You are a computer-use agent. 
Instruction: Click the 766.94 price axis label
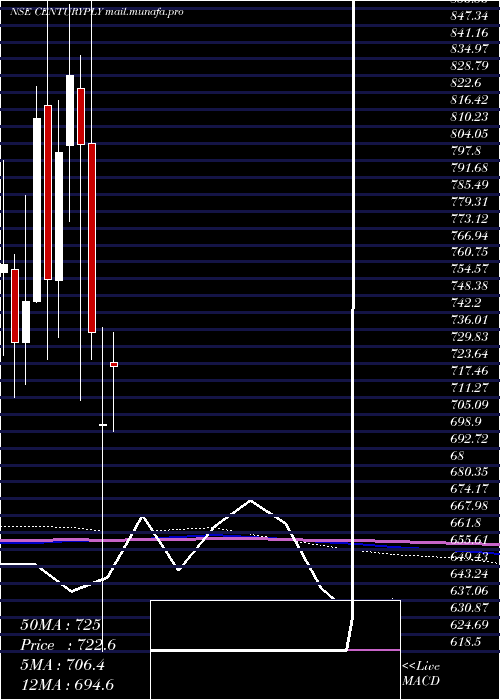click(x=469, y=235)
